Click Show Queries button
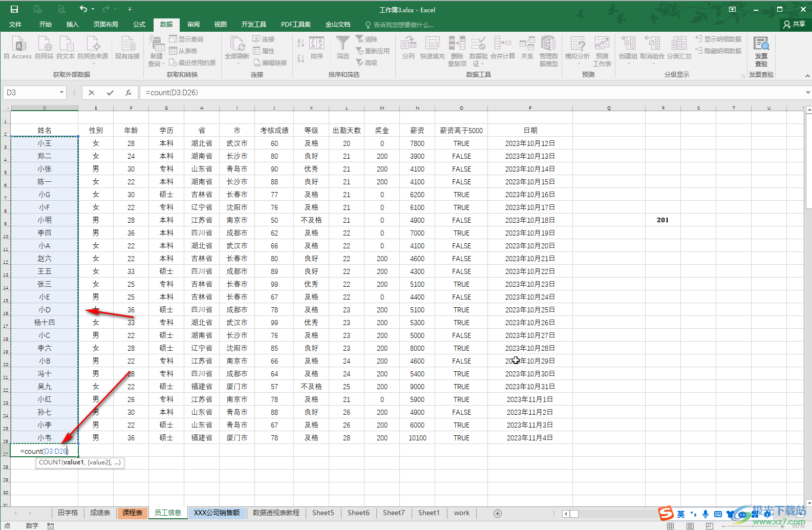This screenshot has width=812, height=530. point(186,39)
